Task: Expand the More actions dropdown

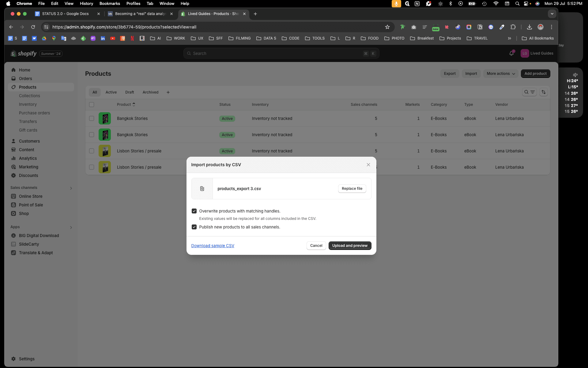Action: [501, 74]
